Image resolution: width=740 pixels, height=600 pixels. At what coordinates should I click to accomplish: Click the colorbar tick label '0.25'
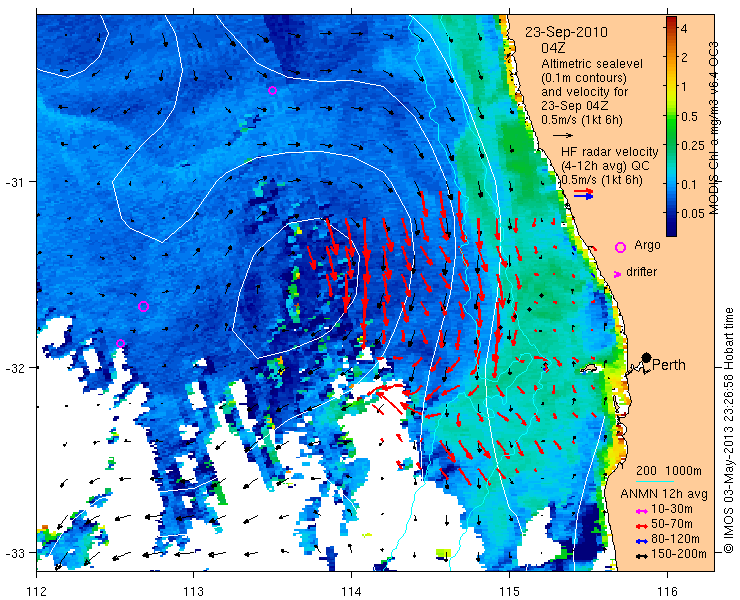693,146
